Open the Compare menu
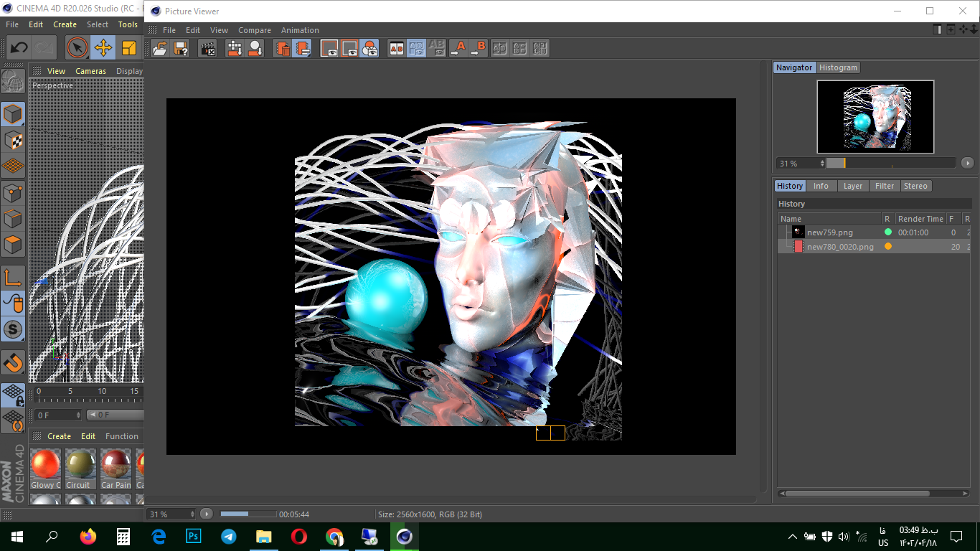 255,30
